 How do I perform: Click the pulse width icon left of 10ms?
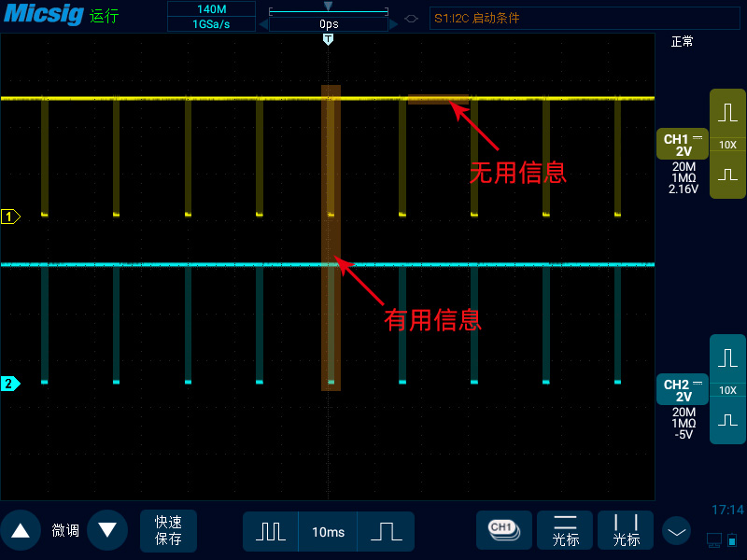(271, 530)
